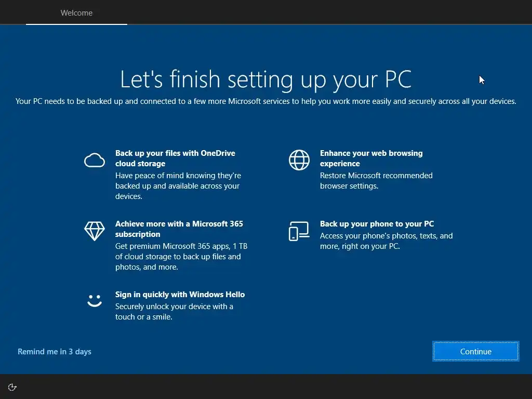Click 'Securely unlock your device' description
This screenshot has width=532, height=399.
[174, 311]
